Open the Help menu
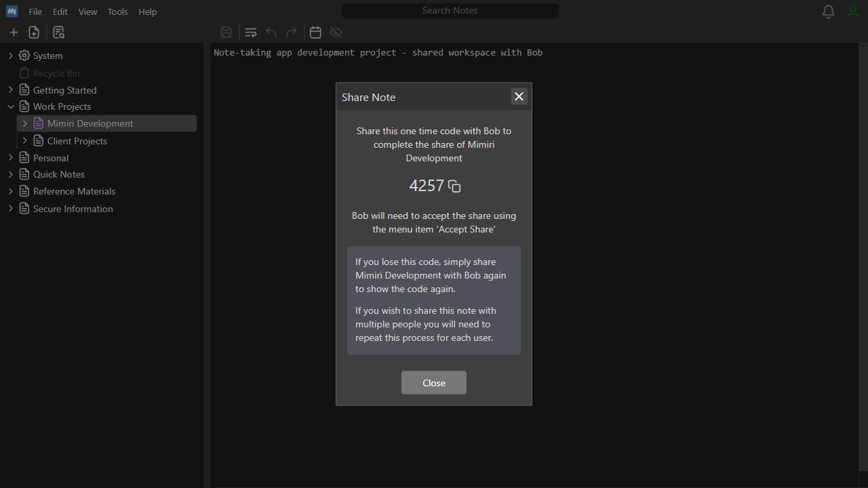868x488 pixels. point(148,12)
